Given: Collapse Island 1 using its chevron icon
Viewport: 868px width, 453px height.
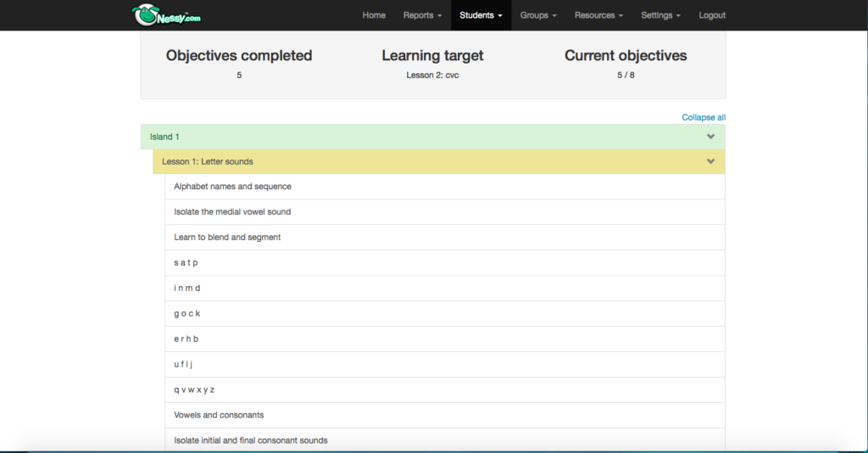Looking at the screenshot, I should [710, 137].
